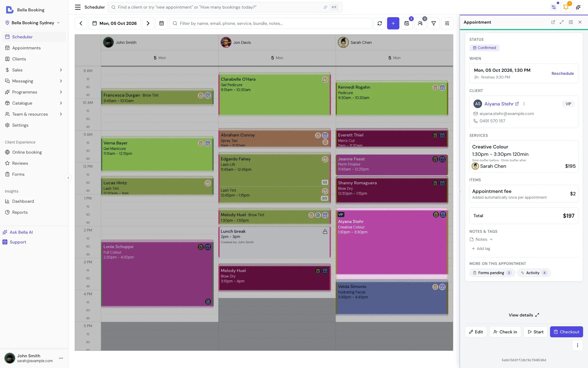Screen dimensions: 588x368
Task: Expand the Programmes menu
Action: click(x=34, y=92)
